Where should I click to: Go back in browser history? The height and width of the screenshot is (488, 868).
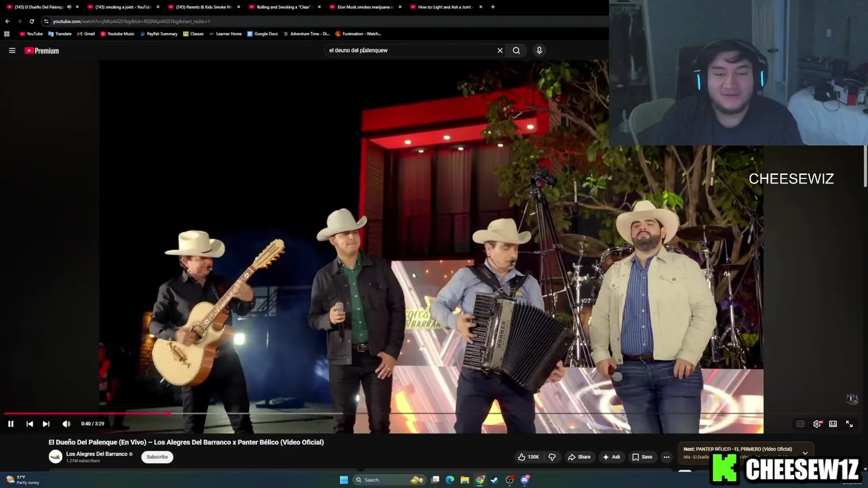7,21
